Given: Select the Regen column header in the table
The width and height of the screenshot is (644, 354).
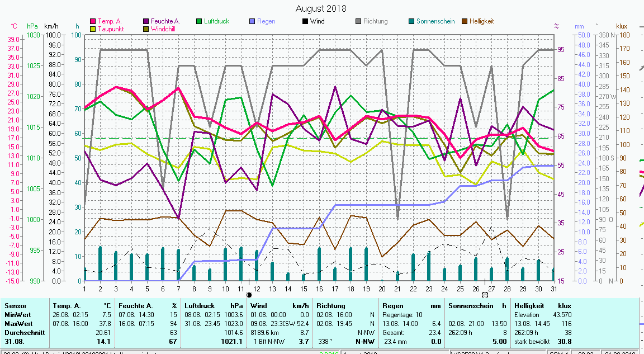Looking at the screenshot, I should click(x=392, y=306).
